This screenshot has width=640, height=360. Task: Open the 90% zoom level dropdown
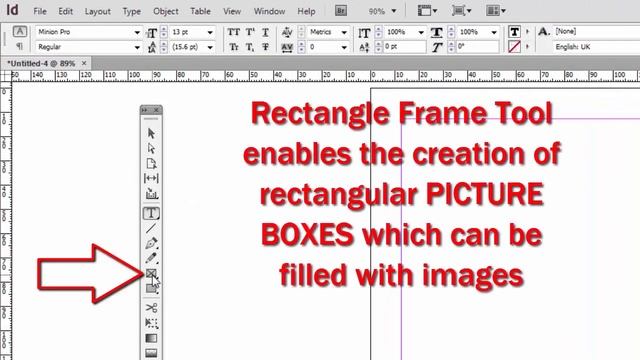pyautogui.click(x=393, y=11)
